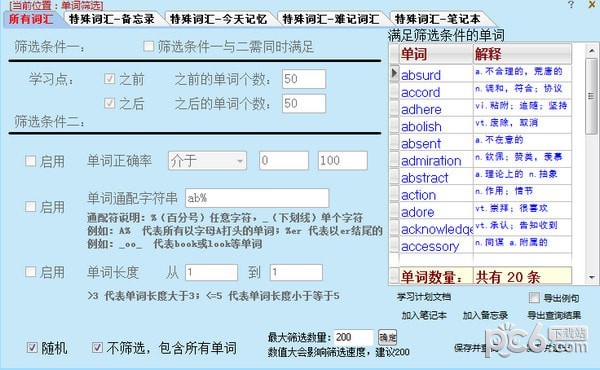Open the 特殊词汇-今天记忆 tab
Screen dimensions: 600x370
[218, 19]
